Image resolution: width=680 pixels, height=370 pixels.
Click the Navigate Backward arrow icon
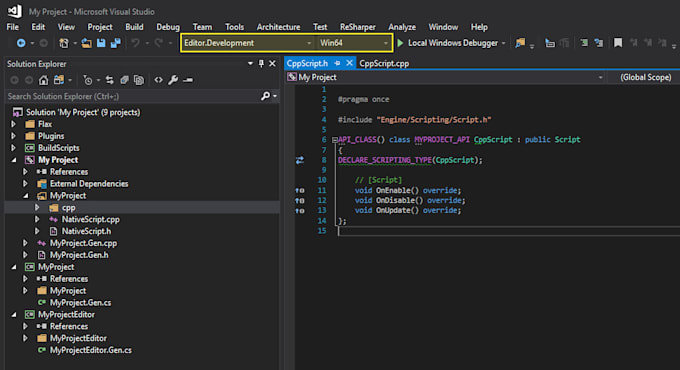(x=20, y=43)
